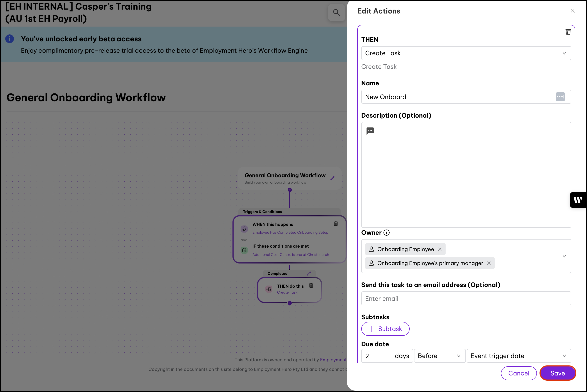Remove Onboarding Employee owner tag
587x392 pixels.
440,249
